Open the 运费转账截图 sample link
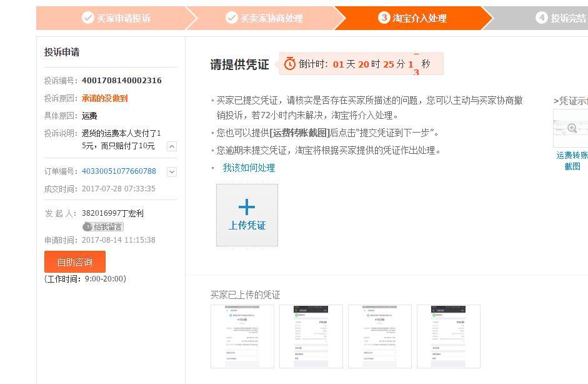Image resolution: width=588 pixels, height=384 pixels. pos(572,161)
